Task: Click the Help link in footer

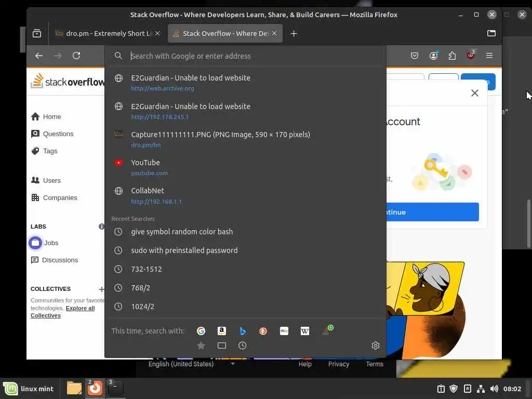Action: (305, 364)
